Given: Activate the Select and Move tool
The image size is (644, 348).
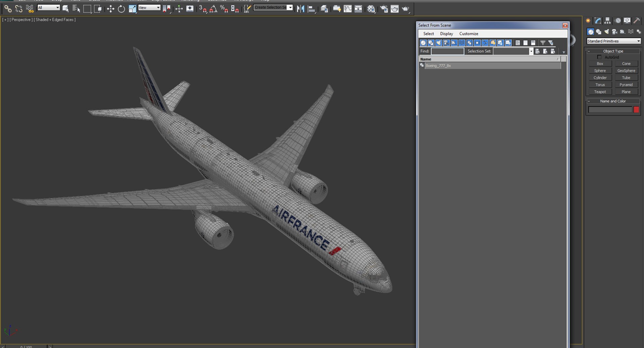Looking at the screenshot, I should (x=111, y=9).
